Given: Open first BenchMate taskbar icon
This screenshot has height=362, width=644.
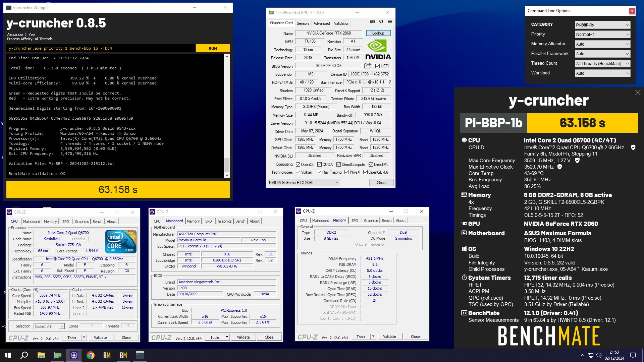Looking at the screenshot, I should coord(107,355).
